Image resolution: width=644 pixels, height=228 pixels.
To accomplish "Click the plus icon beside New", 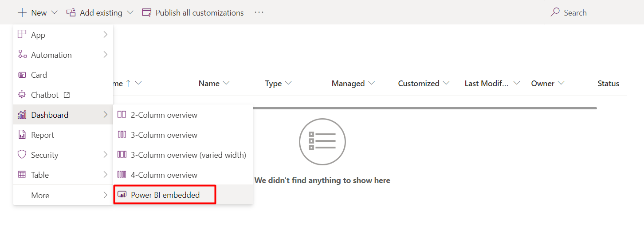I will pos(22,12).
